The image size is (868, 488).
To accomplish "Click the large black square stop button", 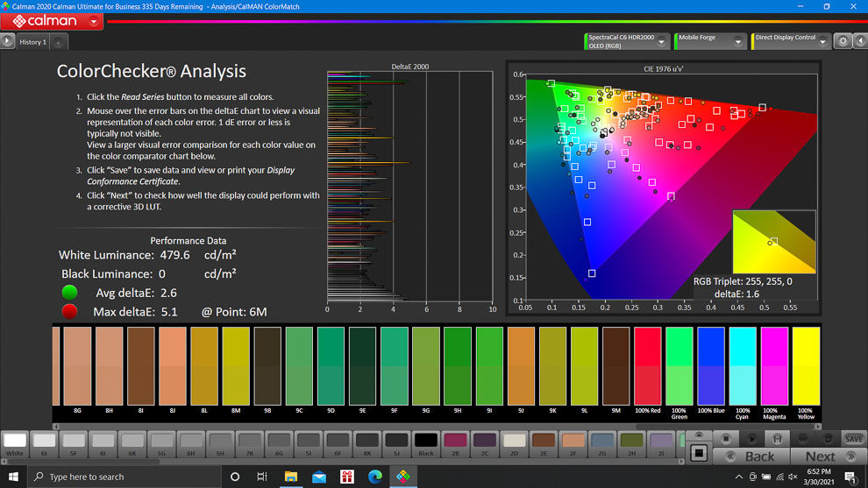I will click(x=699, y=453).
